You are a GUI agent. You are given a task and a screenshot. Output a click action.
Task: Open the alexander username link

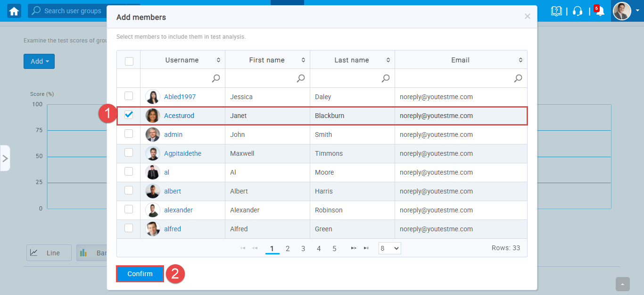pos(178,210)
